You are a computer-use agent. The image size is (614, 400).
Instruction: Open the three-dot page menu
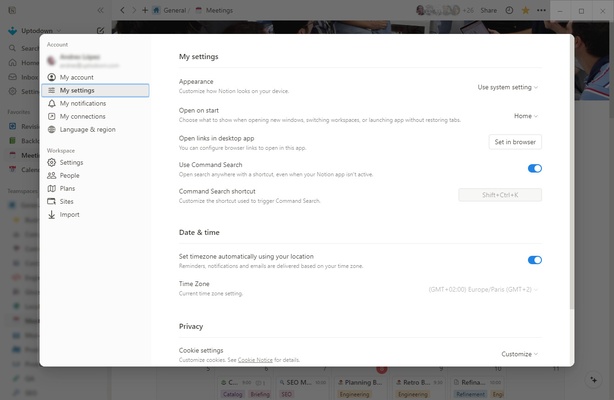click(x=541, y=10)
